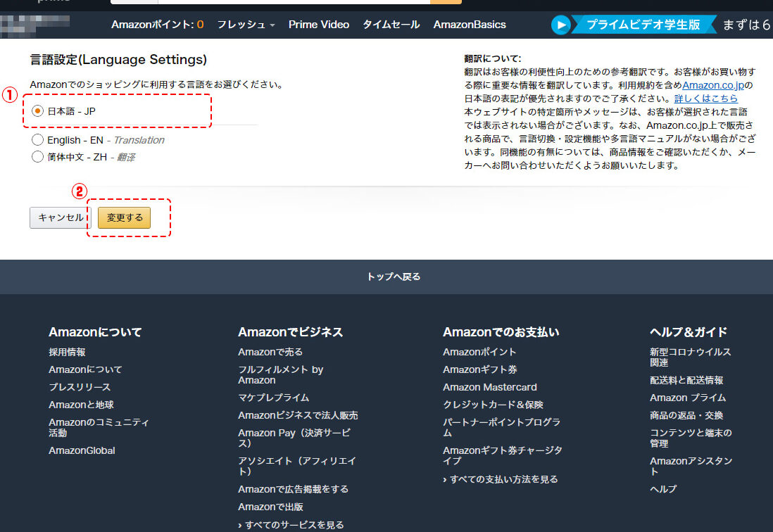Open プレスリリース footer link
This screenshot has height=532, width=773.
click(x=80, y=387)
